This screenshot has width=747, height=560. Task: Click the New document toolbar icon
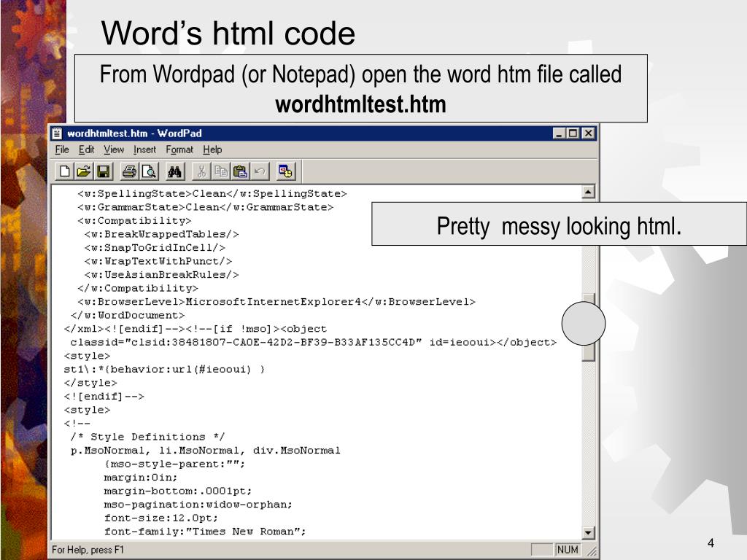click(x=64, y=171)
